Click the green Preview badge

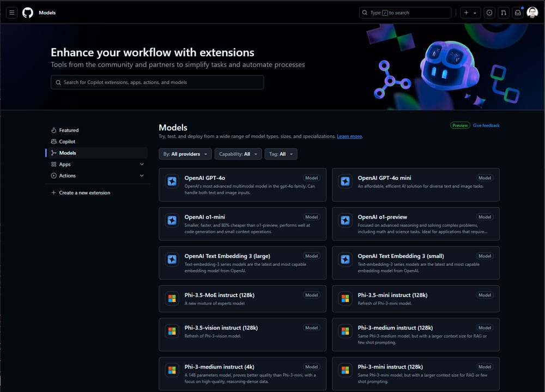coord(460,125)
